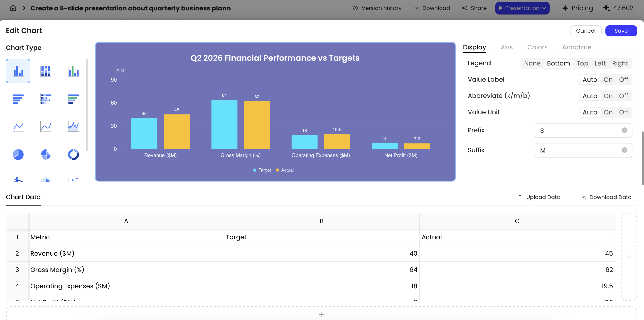Image resolution: width=644 pixels, height=320 pixels.
Task: Set Legend position to Right
Action: coord(620,63)
